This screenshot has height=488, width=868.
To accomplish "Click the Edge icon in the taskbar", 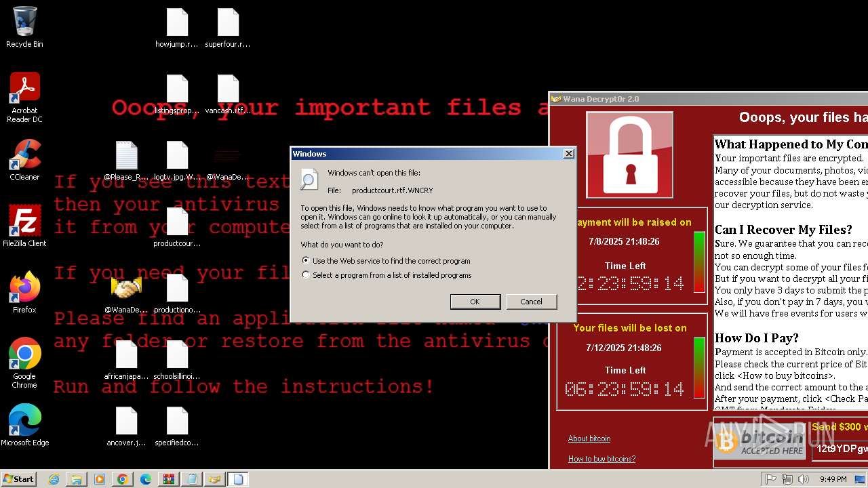I will tap(146, 479).
